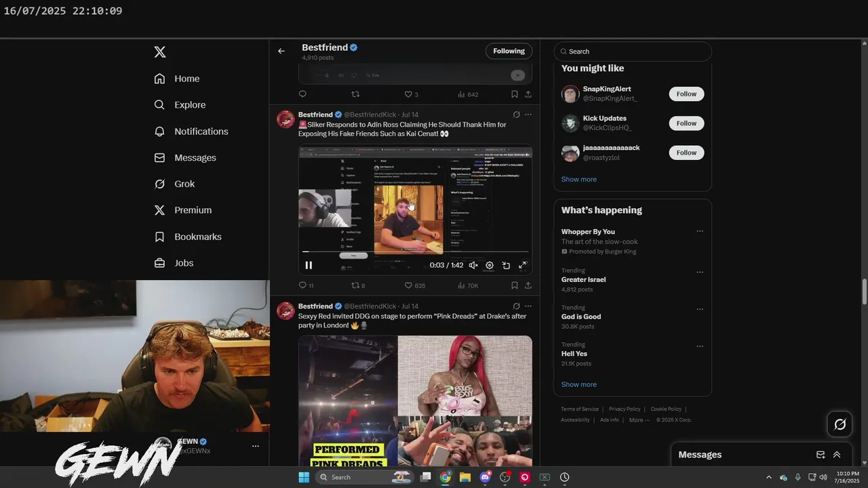The width and height of the screenshot is (868, 488).
Task: Reply to the top post above Sliker
Action: click(302, 94)
